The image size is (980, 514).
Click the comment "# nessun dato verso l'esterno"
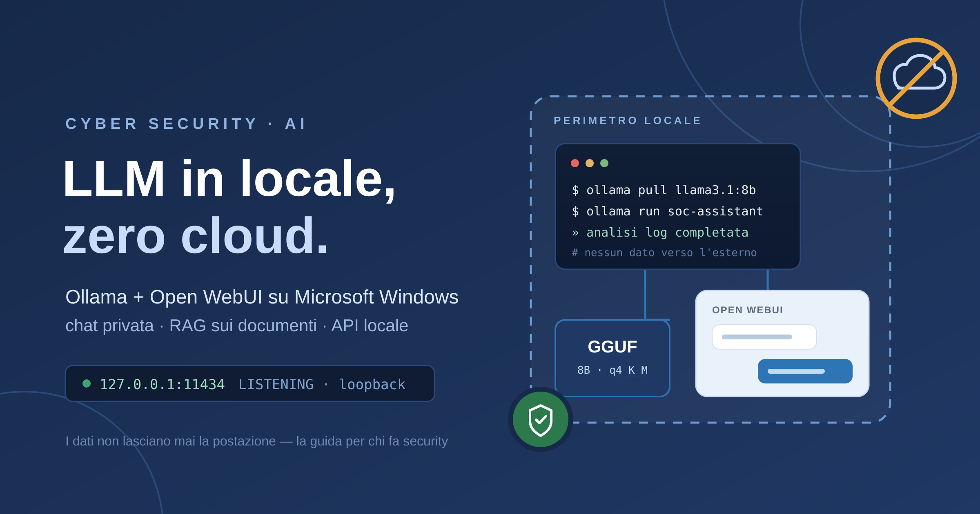(x=664, y=253)
